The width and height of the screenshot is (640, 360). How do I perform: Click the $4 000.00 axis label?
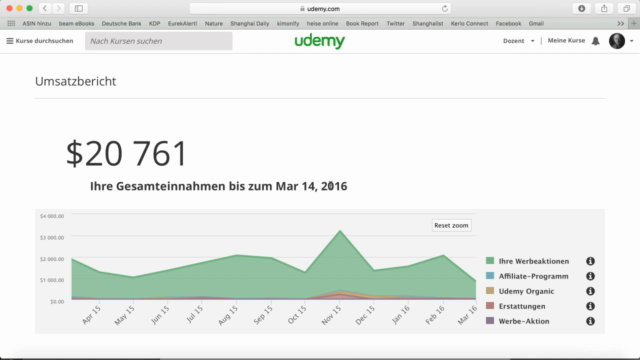pos(52,216)
